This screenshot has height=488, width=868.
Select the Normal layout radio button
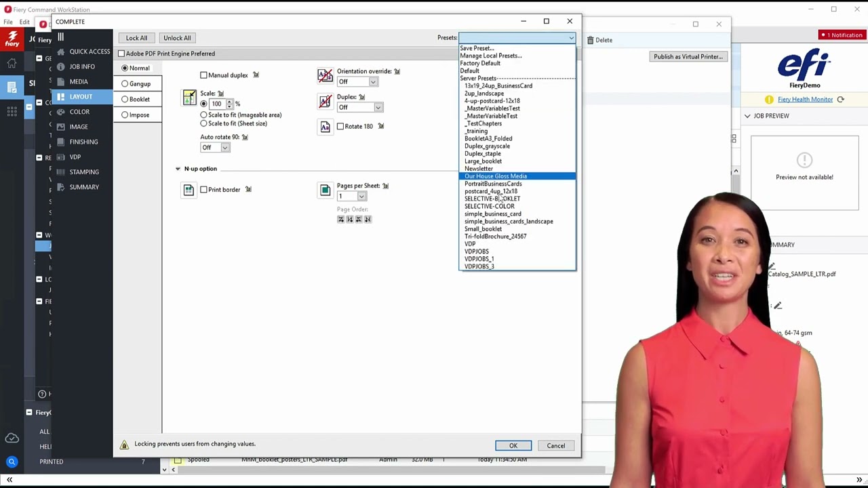125,68
